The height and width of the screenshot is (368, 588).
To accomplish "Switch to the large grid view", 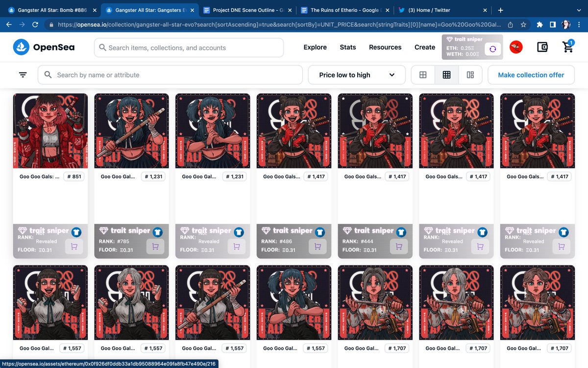I will pyautogui.click(x=423, y=75).
